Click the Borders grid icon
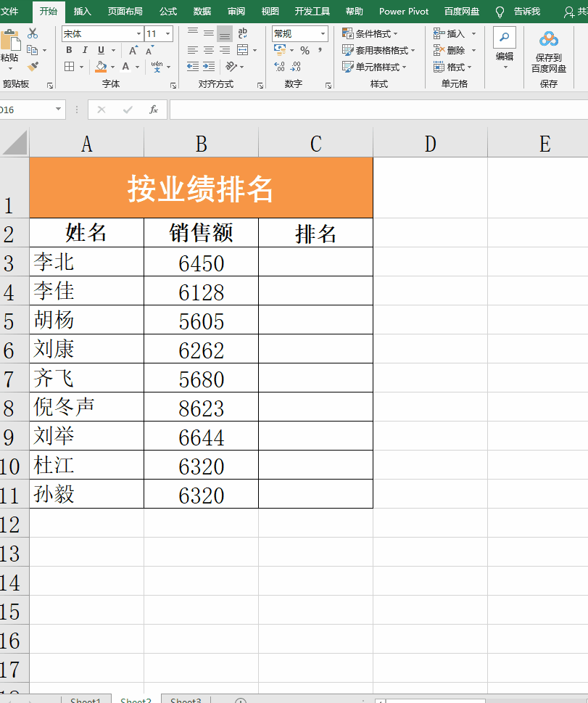588x703 pixels. pyautogui.click(x=69, y=67)
